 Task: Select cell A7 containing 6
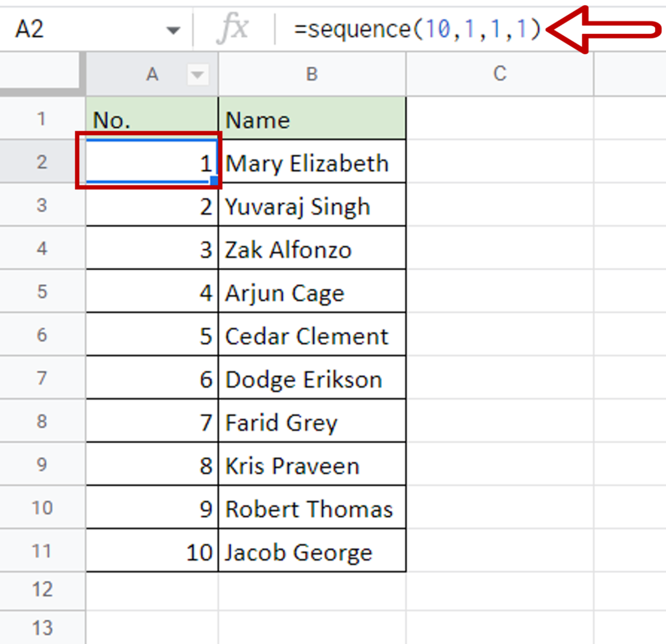(152, 378)
